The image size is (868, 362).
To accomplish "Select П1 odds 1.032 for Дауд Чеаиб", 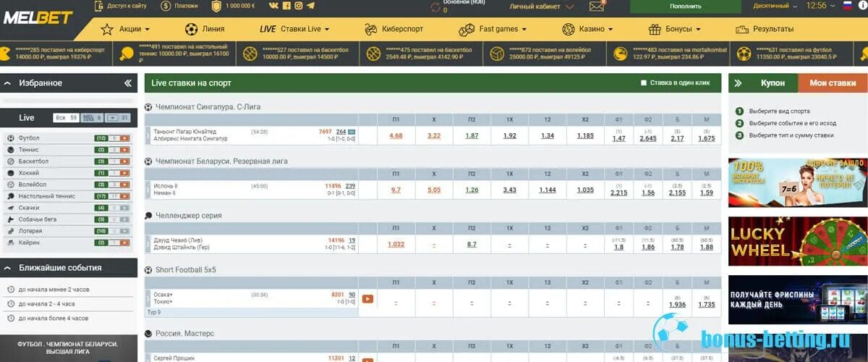I will pyautogui.click(x=396, y=244).
